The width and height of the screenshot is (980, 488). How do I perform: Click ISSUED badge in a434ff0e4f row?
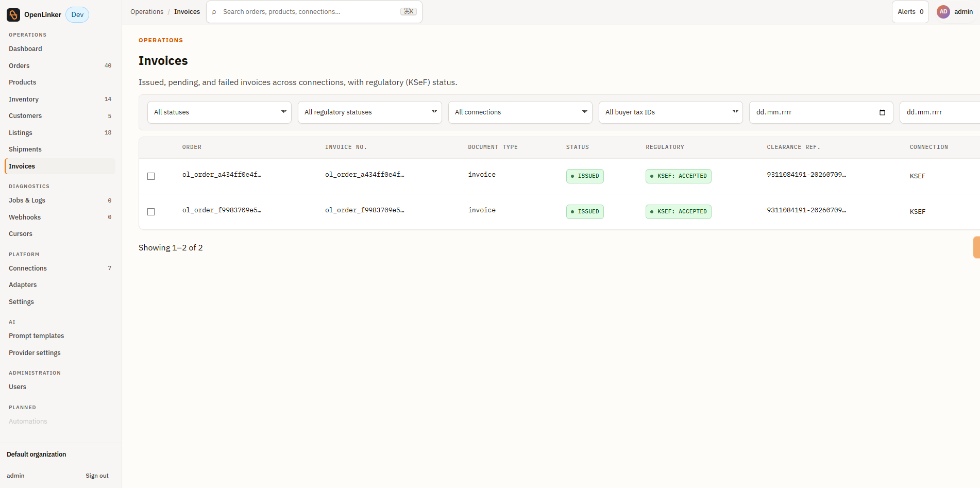(x=585, y=176)
